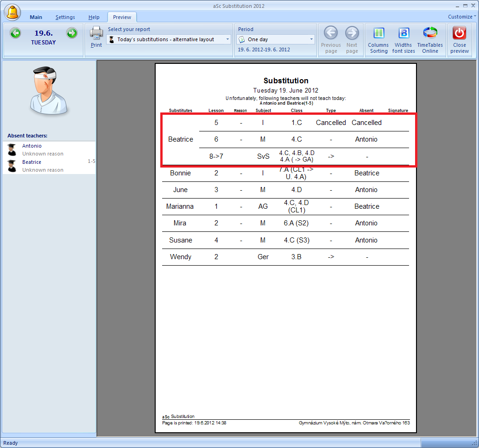Select absent teacher Beatrice in list
Image resolution: width=479 pixels, height=448 pixels.
(32, 162)
